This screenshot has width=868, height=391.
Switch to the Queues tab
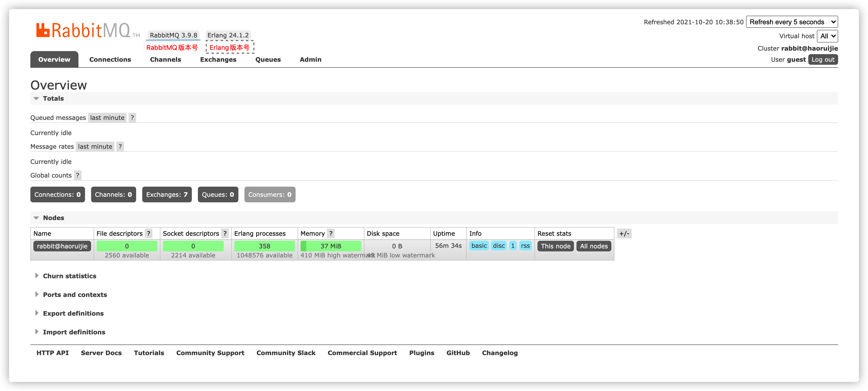click(268, 59)
